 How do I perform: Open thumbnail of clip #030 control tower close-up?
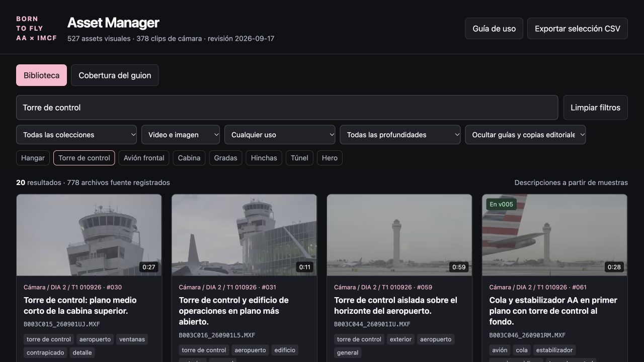89,235
